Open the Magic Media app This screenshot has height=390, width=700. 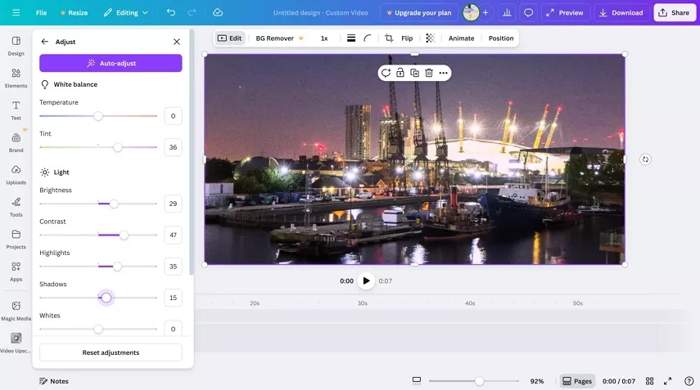tap(16, 311)
